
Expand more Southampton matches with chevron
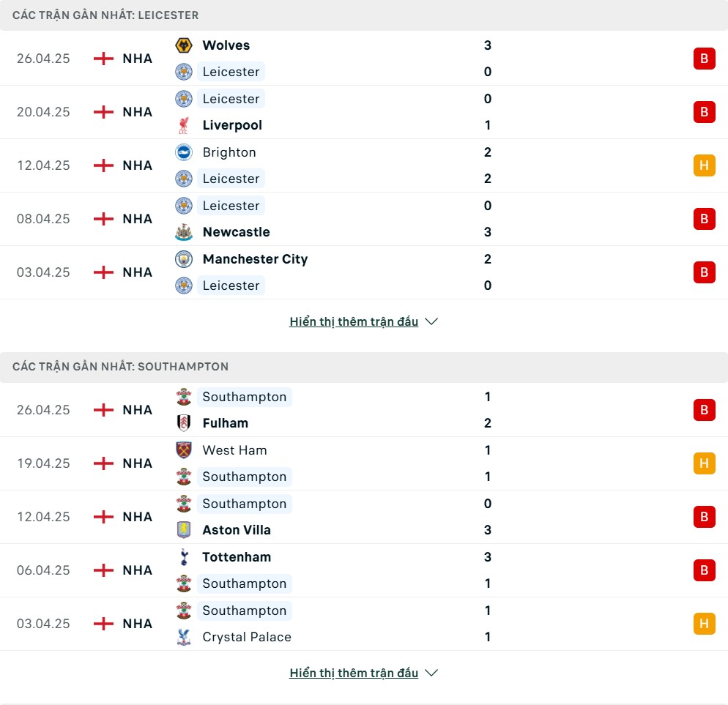click(431, 673)
